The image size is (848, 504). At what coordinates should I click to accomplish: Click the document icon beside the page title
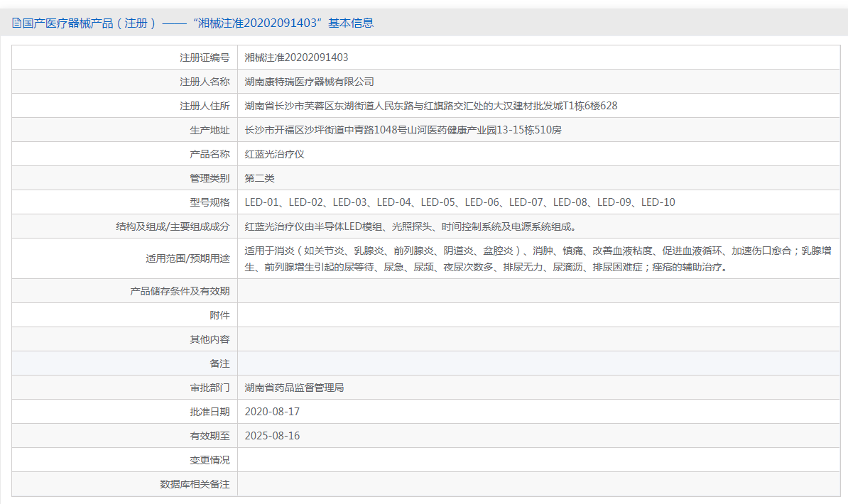point(17,23)
